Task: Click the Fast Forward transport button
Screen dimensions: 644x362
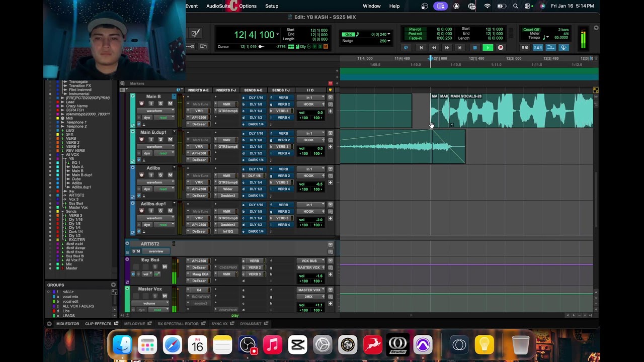Action: coord(447,48)
